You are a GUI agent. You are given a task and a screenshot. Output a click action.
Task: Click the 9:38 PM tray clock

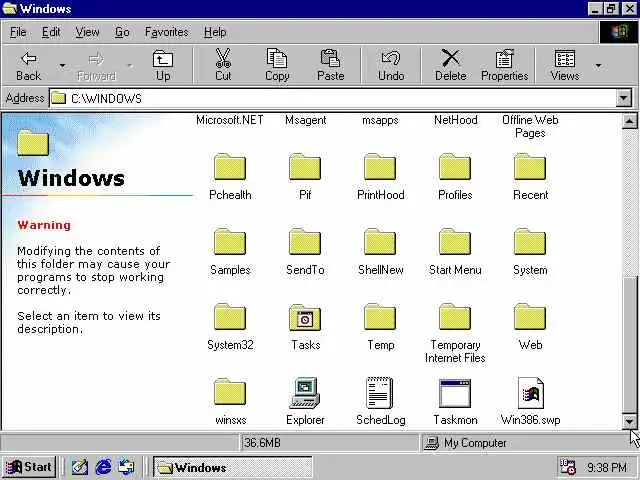coord(607,467)
